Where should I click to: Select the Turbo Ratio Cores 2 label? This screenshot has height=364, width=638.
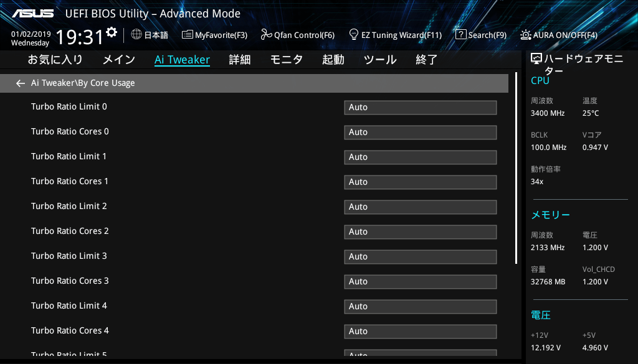point(70,231)
